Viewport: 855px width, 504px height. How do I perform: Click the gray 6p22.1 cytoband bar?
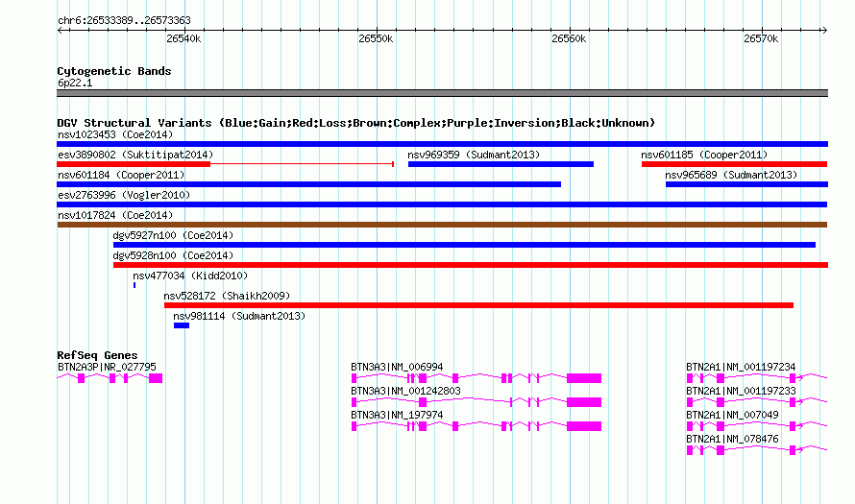(442, 93)
